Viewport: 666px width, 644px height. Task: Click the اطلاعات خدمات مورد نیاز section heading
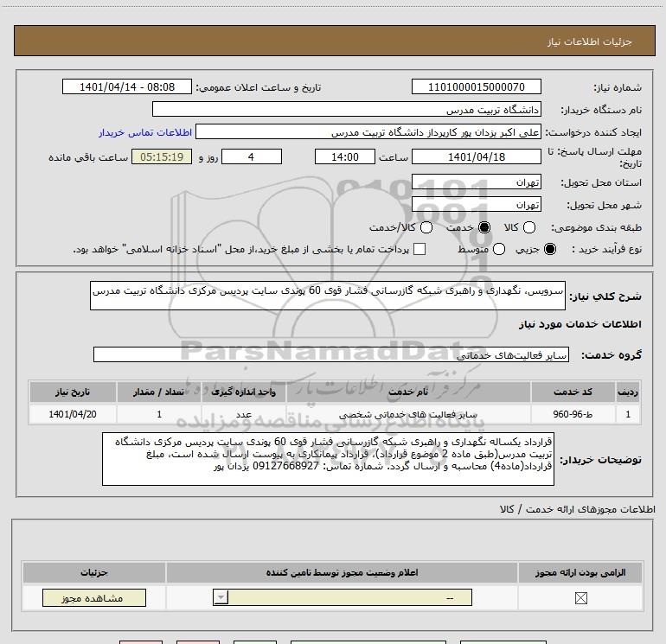coord(580,324)
